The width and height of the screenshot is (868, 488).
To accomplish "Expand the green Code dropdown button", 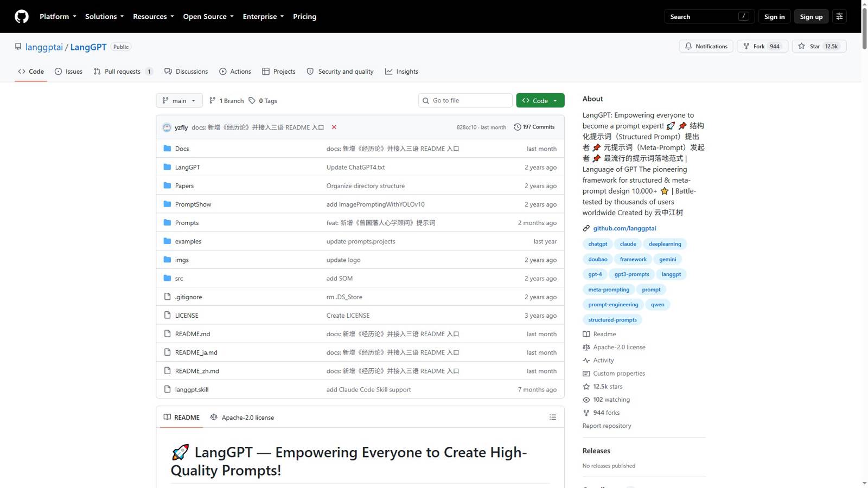I will [540, 100].
